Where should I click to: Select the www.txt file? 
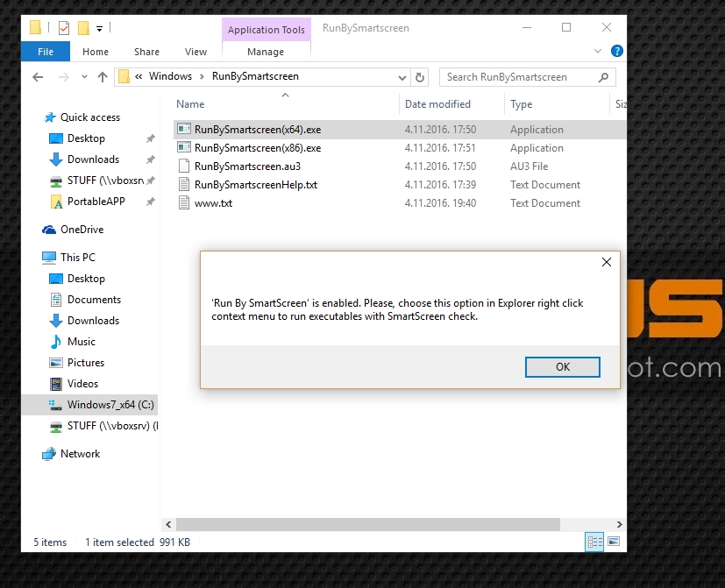click(400, 203)
